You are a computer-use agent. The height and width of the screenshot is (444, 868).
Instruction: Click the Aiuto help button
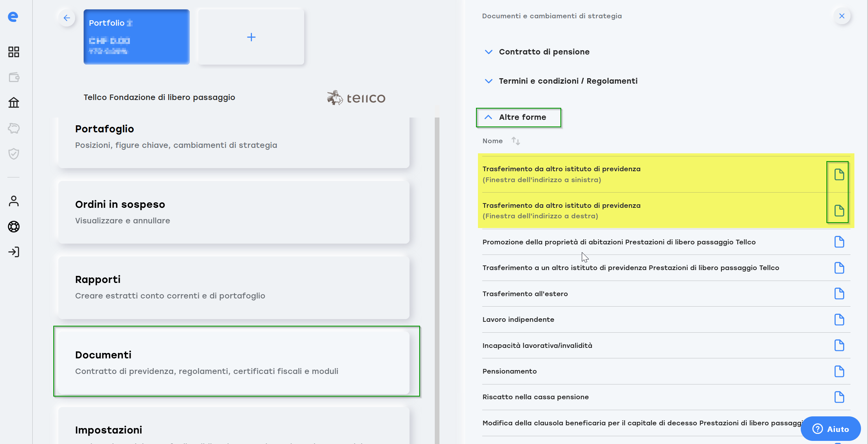830,429
